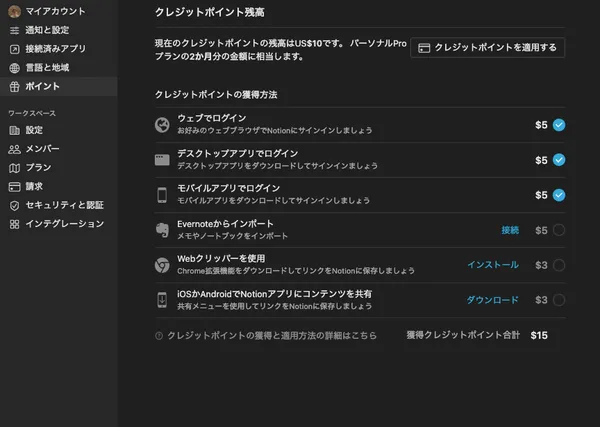Viewport: 600px width, 427px height.
Task: Click the デスクトップアプリでログイン window icon
Action: (162, 160)
